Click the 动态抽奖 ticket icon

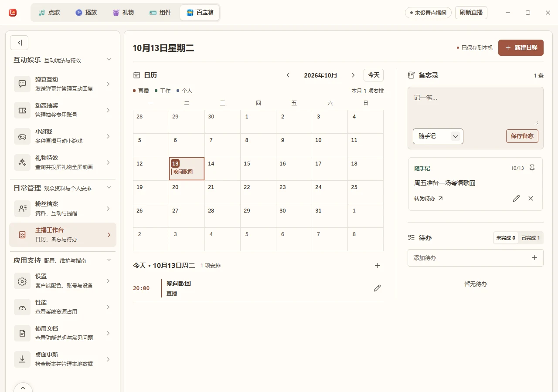click(x=22, y=110)
